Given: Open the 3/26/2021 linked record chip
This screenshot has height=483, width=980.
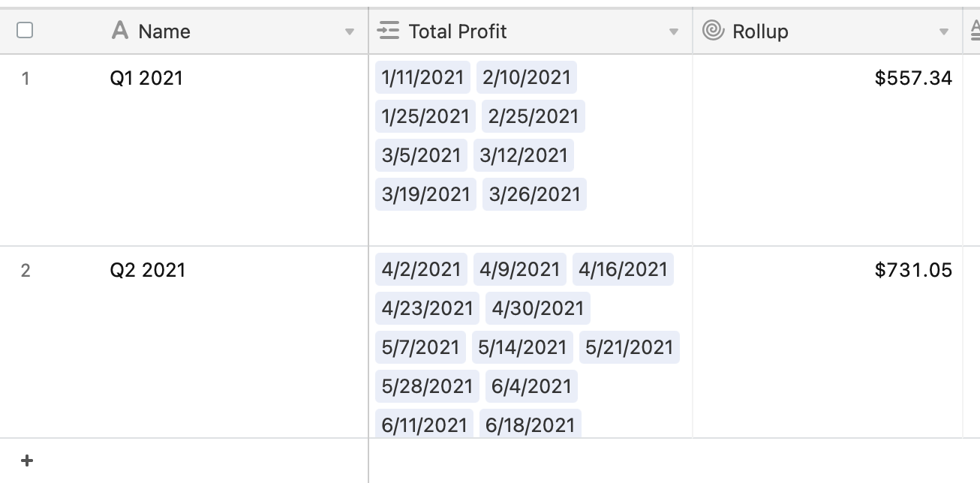Looking at the screenshot, I should [x=535, y=194].
